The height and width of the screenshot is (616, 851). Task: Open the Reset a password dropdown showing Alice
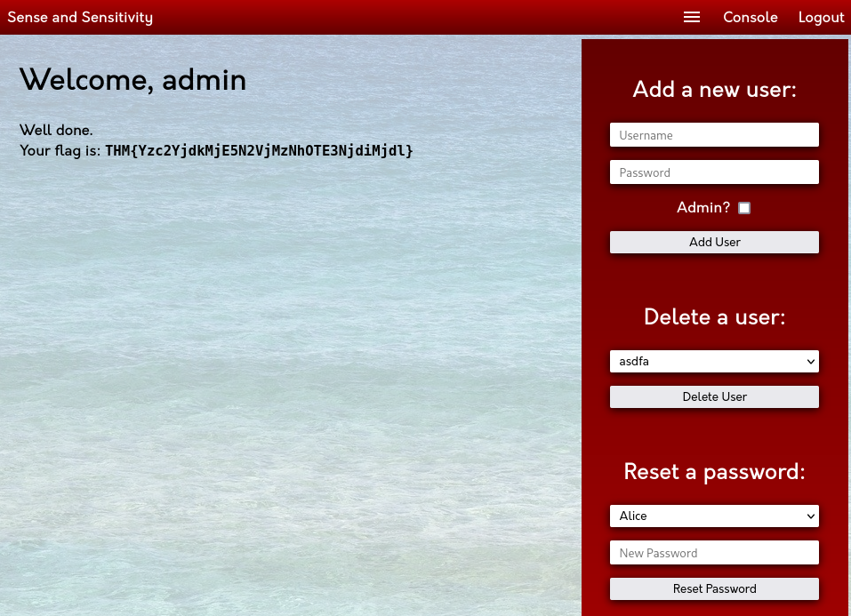(714, 516)
